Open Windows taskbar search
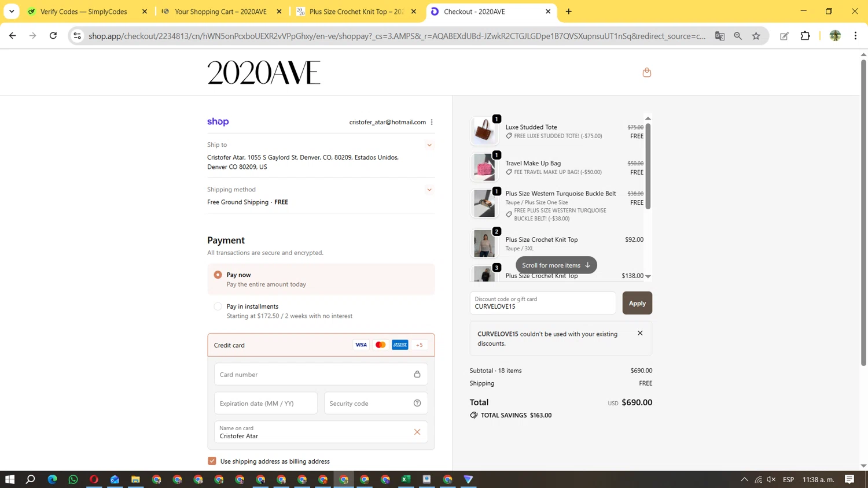Screen dimensions: 868x488 click(x=31, y=479)
